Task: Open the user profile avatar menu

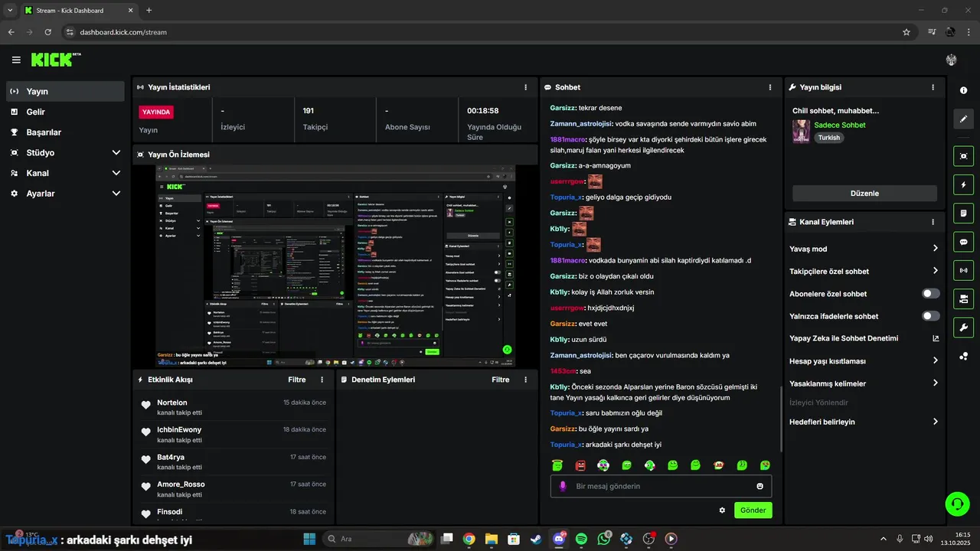Action: [x=952, y=60]
